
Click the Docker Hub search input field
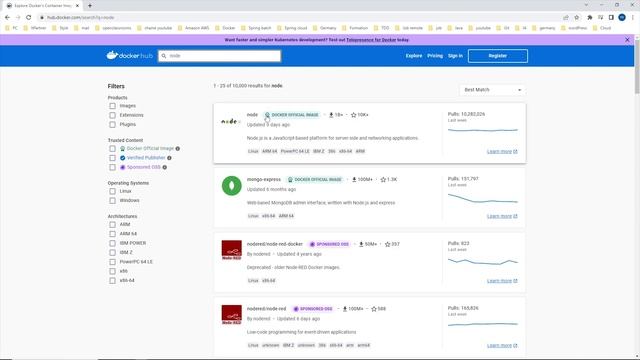(220, 56)
